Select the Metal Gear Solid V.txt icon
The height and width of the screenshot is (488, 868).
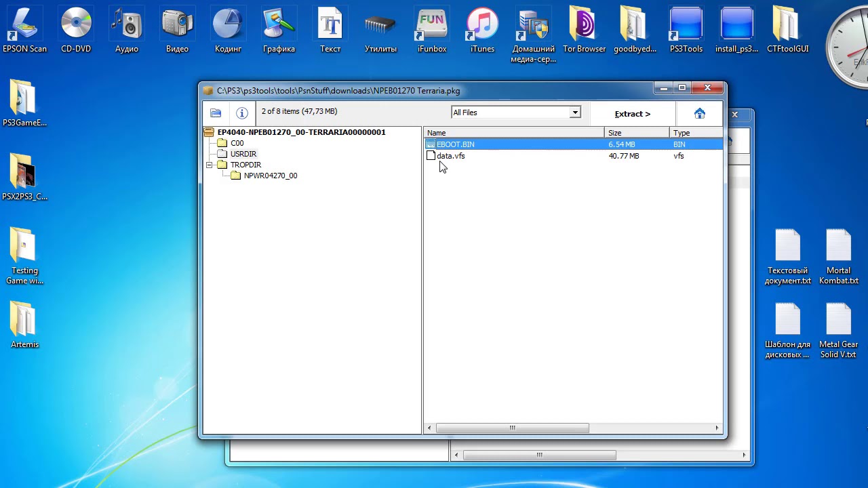coord(838,330)
